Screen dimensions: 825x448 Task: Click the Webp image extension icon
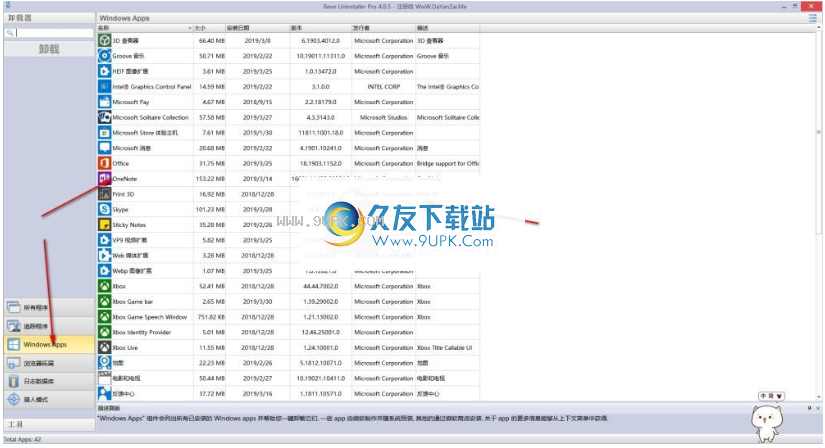[105, 271]
